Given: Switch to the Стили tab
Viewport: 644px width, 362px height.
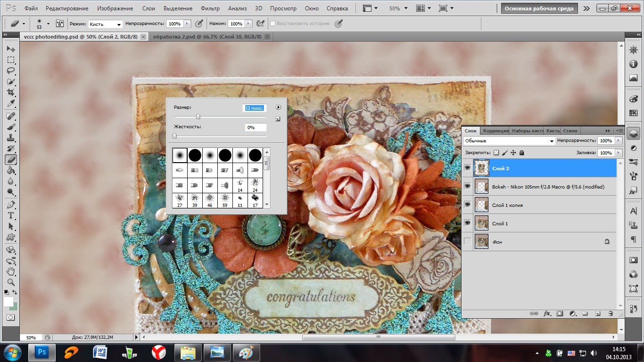Looking at the screenshot, I should 570,131.
